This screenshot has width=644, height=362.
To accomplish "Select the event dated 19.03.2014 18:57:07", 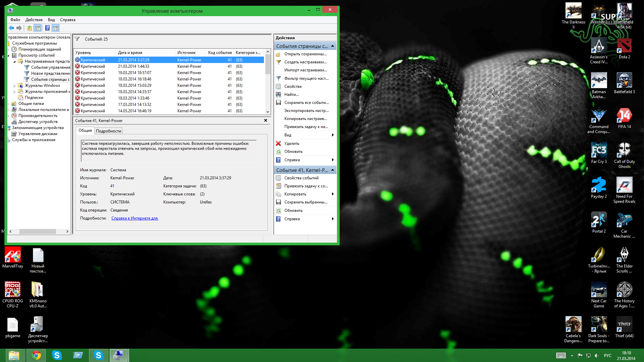I will click(135, 73).
